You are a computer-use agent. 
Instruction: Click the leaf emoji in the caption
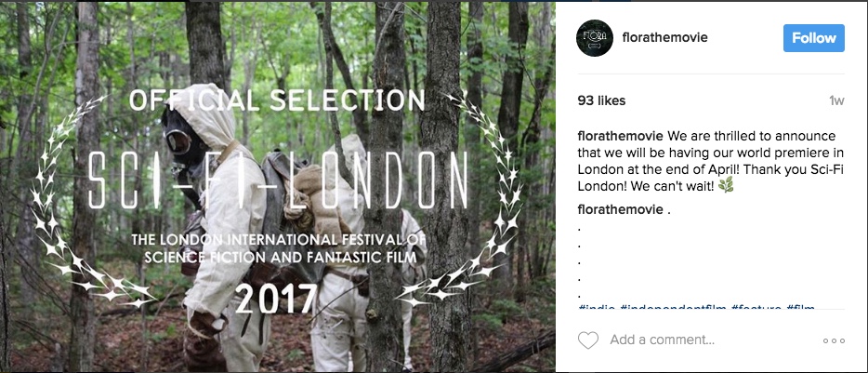(726, 187)
